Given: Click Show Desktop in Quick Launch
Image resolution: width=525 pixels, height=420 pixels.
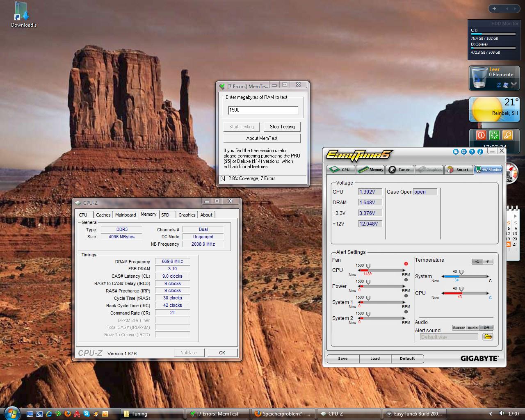Looking at the screenshot, I should point(30,414).
